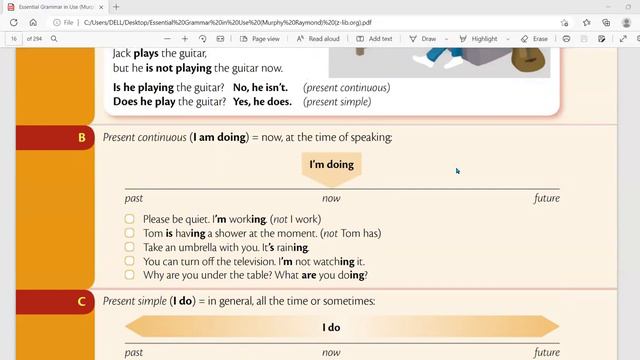The width and height of the screenshot is (640, 360).
Task: Save the PDF document
Action: [584, 39]
